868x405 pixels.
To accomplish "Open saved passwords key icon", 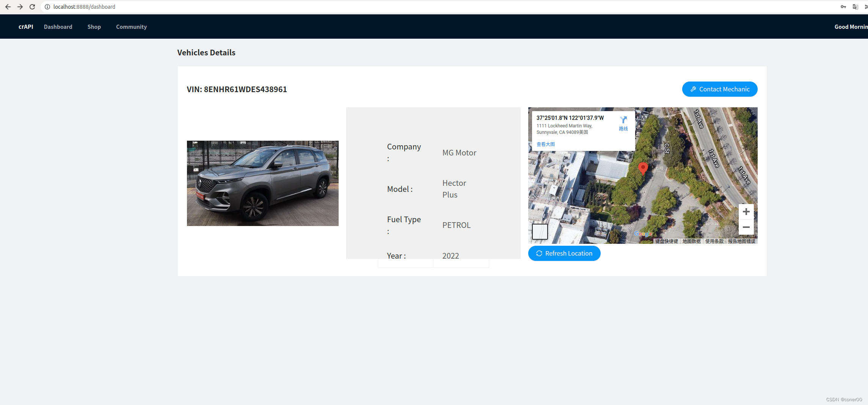I will (x=843, y=7).
